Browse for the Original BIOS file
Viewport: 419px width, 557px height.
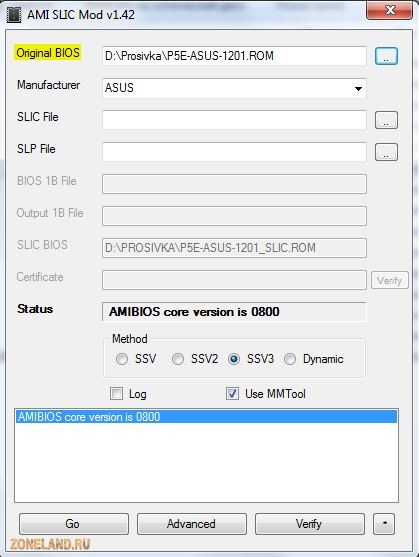point(386,56)
